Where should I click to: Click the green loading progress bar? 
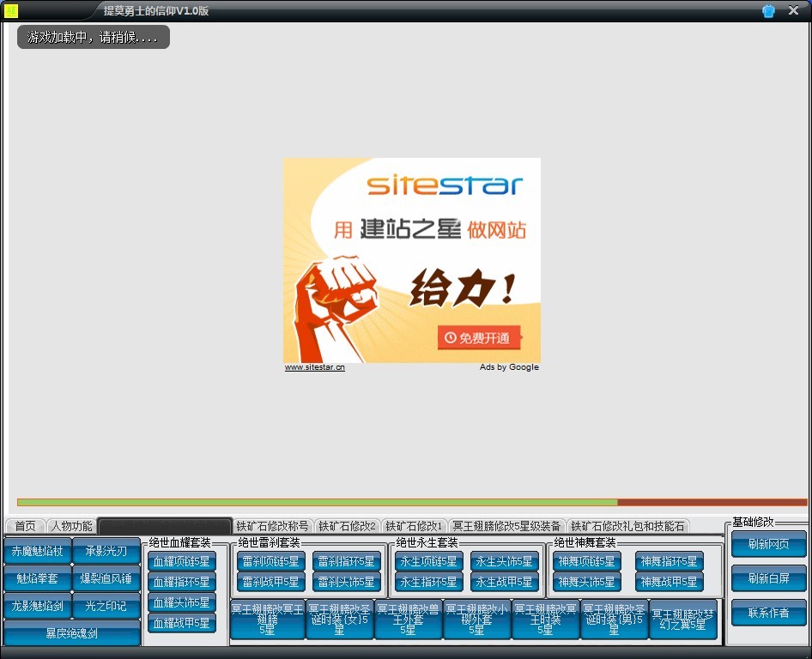click(317, 502)
